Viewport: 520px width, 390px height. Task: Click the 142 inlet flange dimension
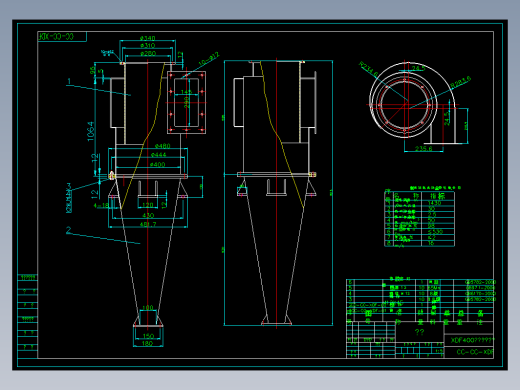(187, 92)
